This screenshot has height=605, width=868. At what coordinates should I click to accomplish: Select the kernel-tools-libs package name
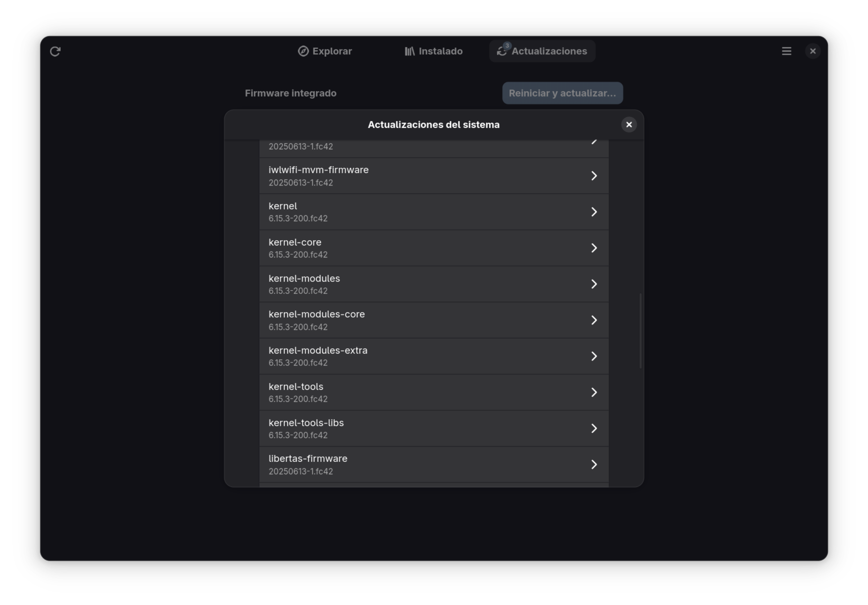tap(306, 423)
